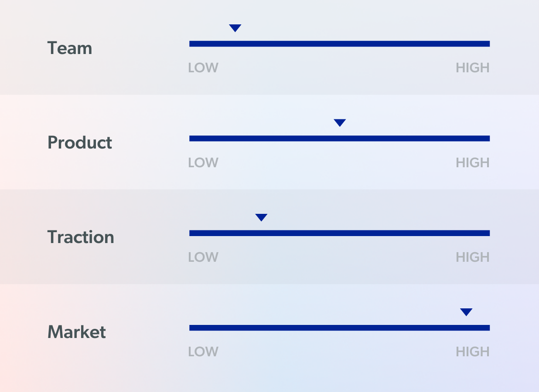Click LOW label under Product slider
This screenshot has height=392, width=539.
tap(203, 162)
